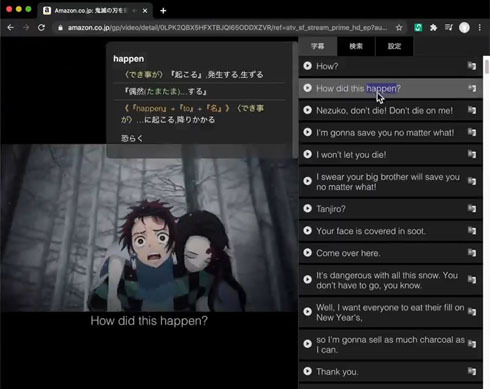
Task: Bookmark this page with the star icon
Action: (x=399, y=28)
